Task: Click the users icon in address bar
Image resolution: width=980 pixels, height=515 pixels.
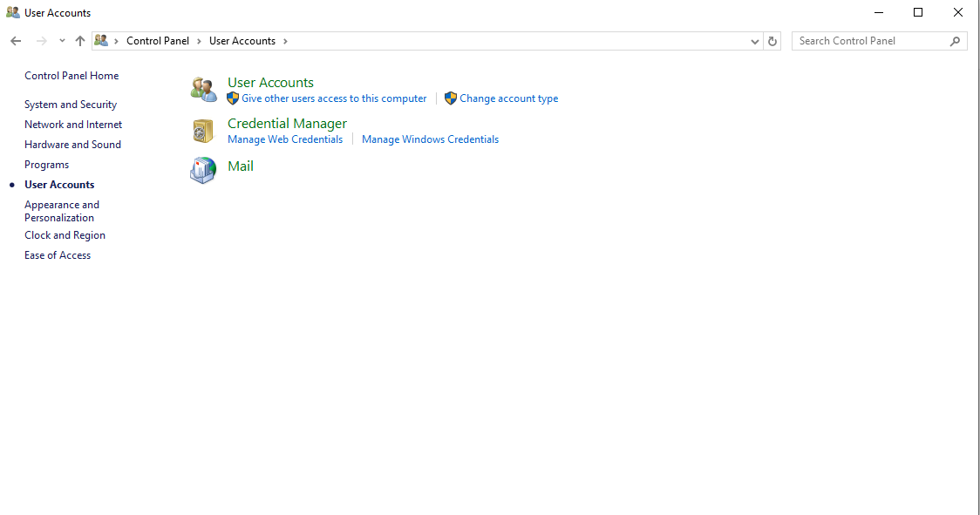Action: [101, 41]
